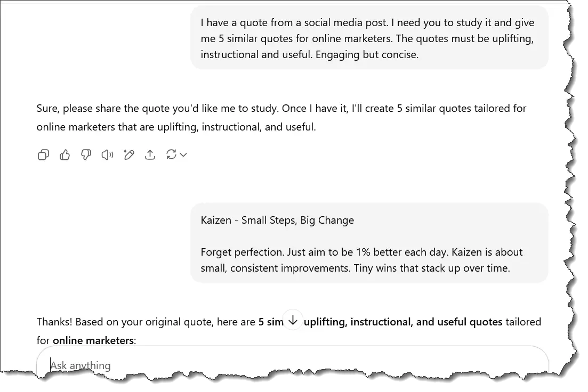Click the bold 'online marketers' text
588x392 pixels.
click(93, 340)
